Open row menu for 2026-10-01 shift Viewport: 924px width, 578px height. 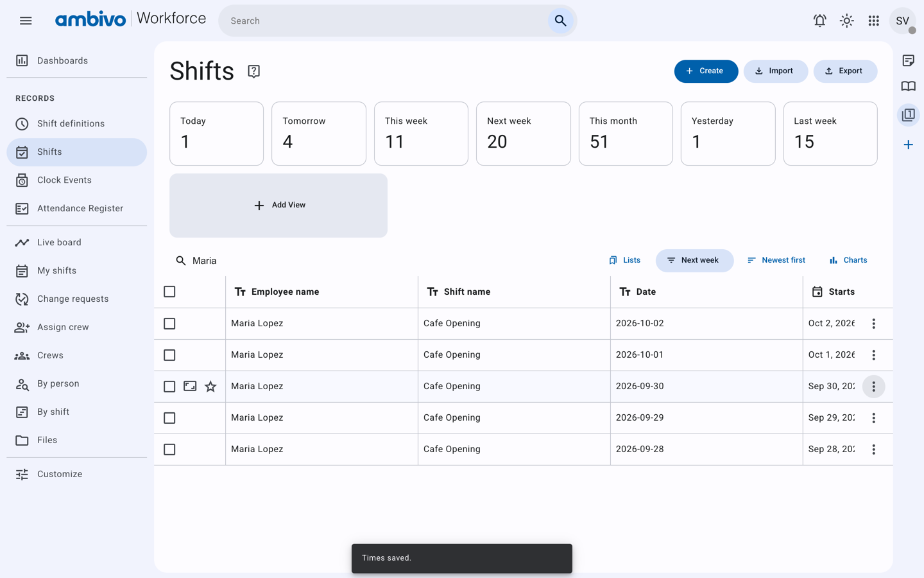click(x=873, y=355)
